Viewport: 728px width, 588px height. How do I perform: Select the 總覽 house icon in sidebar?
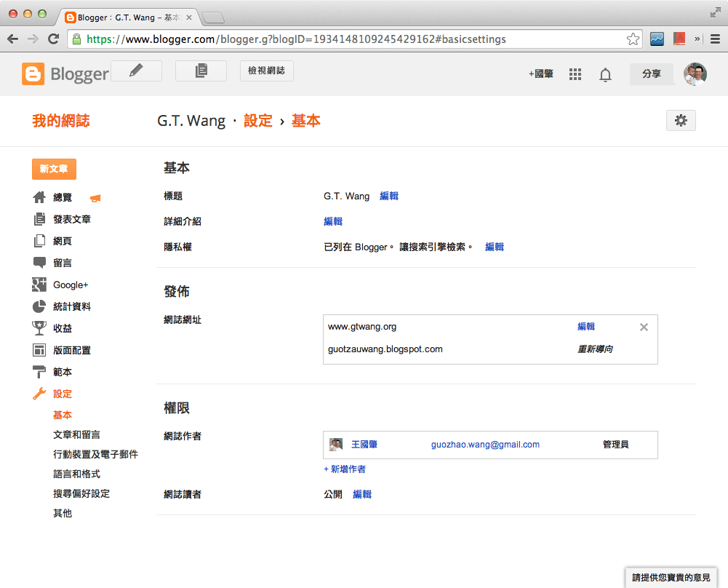38,197
